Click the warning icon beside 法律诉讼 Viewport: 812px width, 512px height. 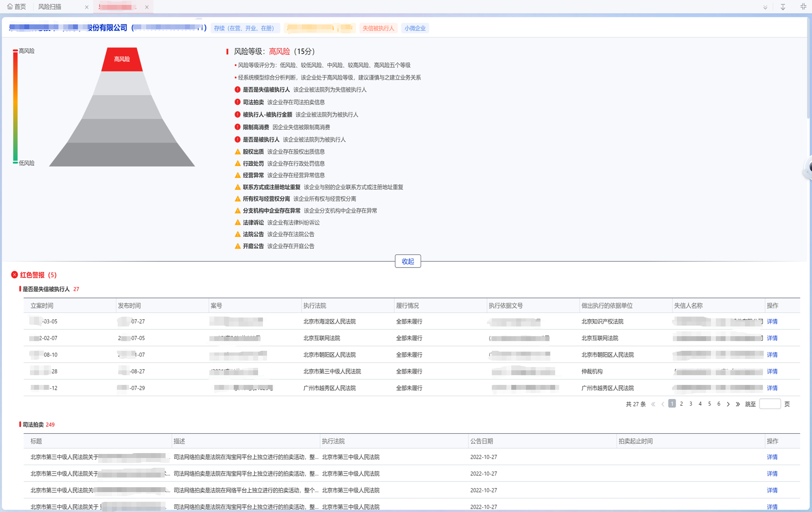tap(237, 222)
